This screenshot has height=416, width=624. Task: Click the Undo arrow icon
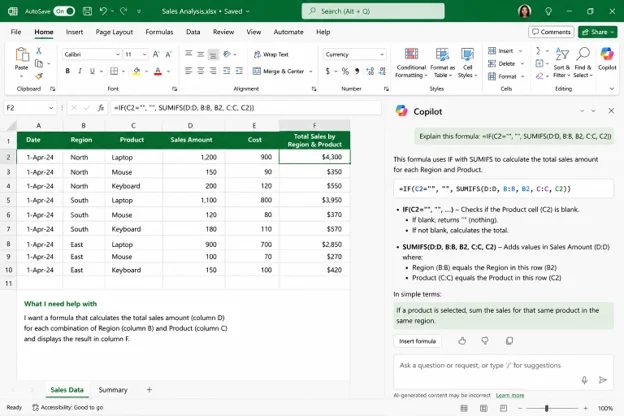(x=103, y=11)
